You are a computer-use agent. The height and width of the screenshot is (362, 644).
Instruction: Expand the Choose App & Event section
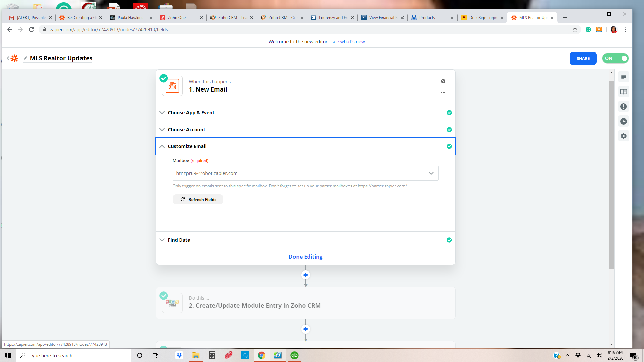[306, 113]
